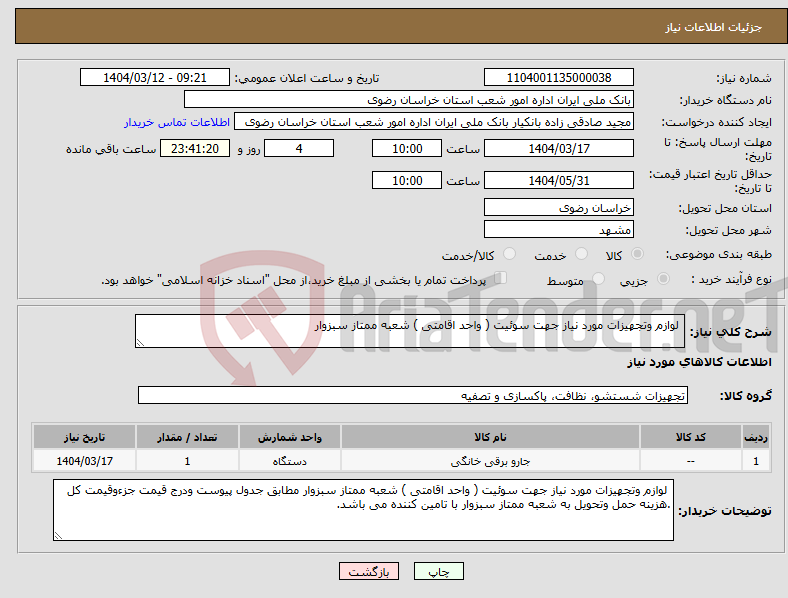
Task: Click announcement date field 1404/03/12 - 09:21
Action: click(x=155, y=77)
